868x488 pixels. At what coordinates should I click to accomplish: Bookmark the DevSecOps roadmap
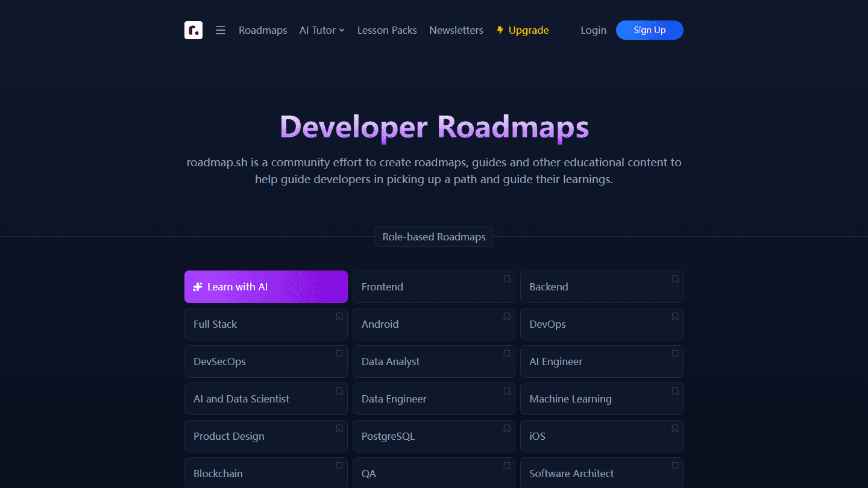click(339, 354)
